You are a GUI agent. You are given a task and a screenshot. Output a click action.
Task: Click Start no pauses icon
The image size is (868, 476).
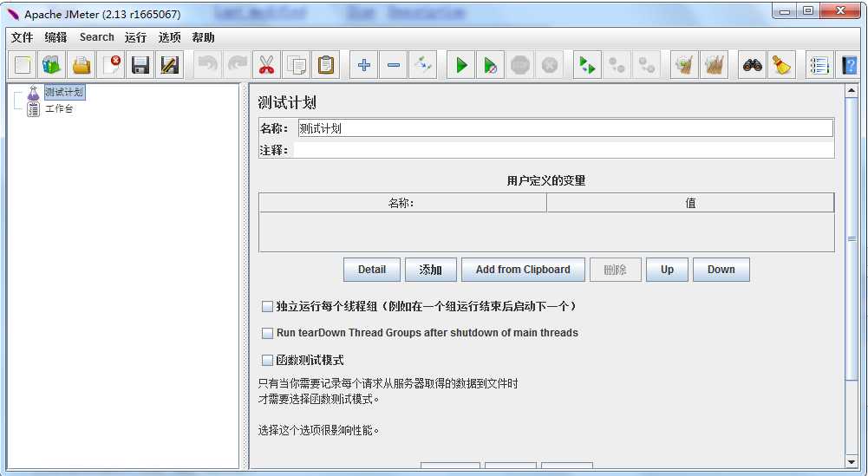pyautogui.click(x=491, y=65)
